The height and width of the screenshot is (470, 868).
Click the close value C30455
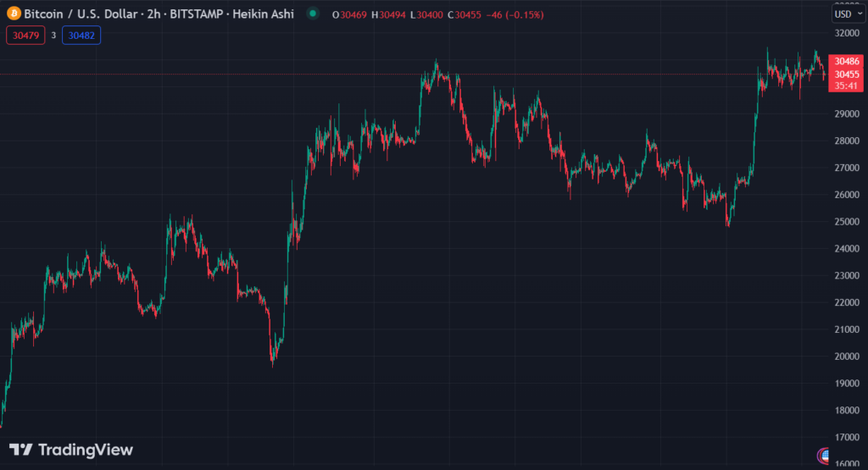click(464, 15)
